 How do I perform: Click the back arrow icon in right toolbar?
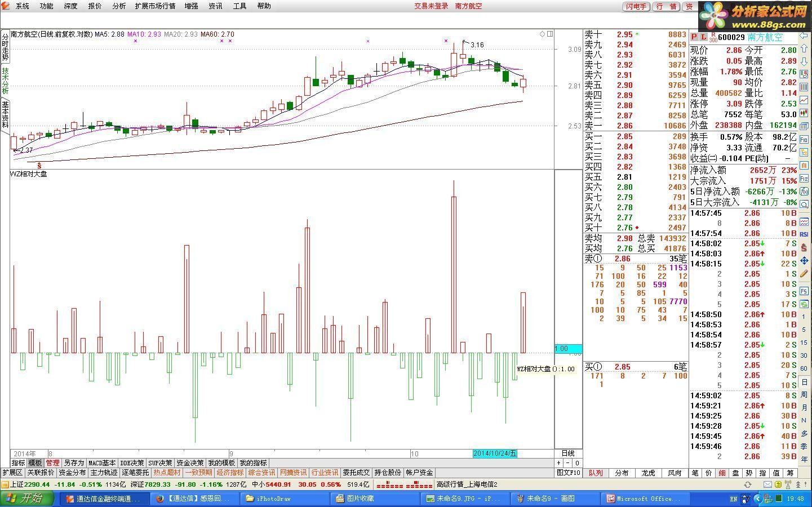(x=804, y=36)
